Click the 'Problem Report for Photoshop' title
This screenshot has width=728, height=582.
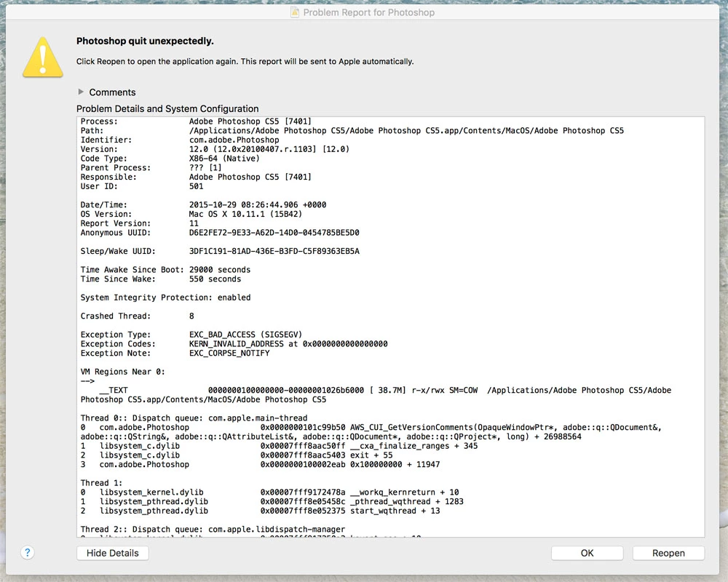click(368, 12)
